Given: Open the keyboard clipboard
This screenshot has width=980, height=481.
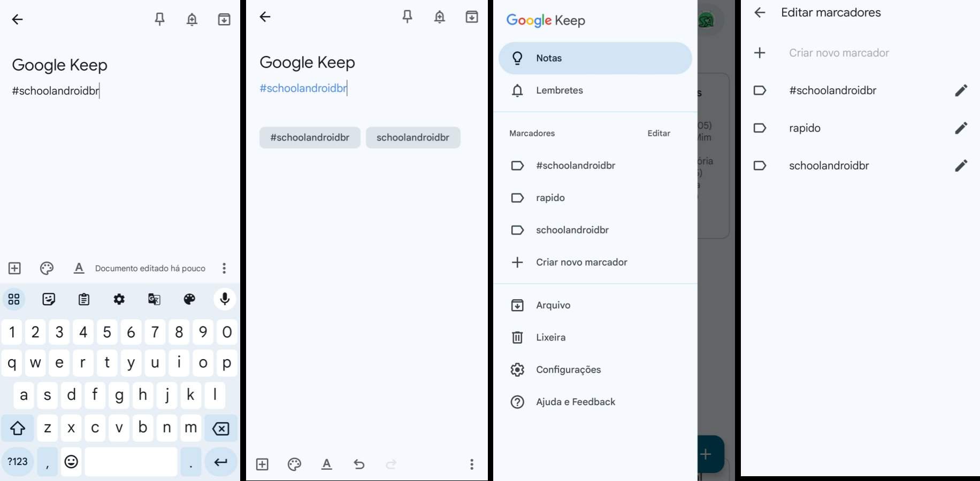Looking at the screenshot, I should (84, 299).
